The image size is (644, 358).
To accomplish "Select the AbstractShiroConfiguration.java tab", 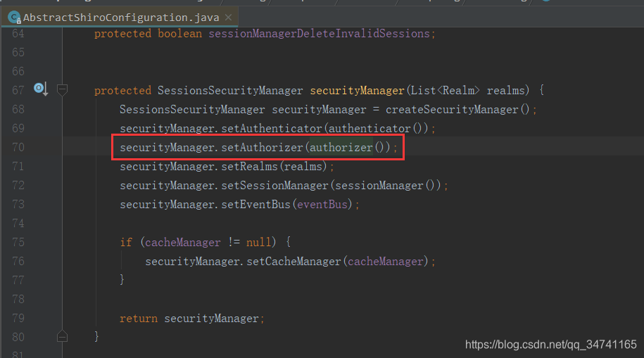I will coord(121,18).
